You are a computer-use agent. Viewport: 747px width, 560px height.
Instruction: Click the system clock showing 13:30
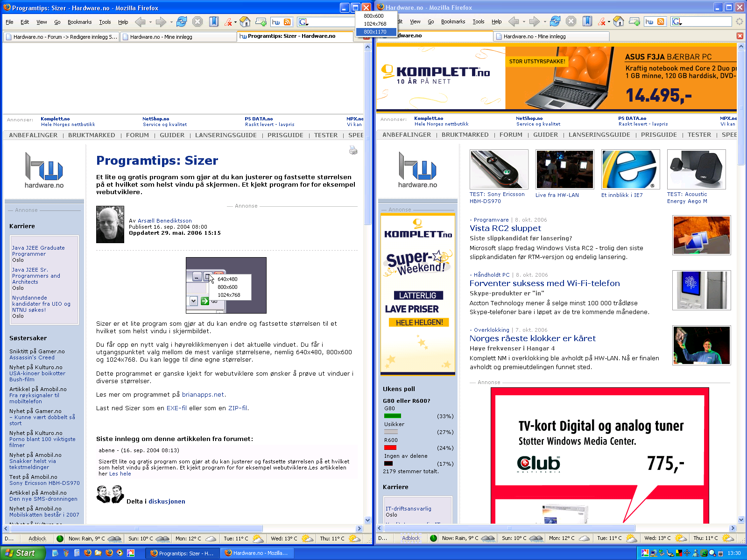pyautogui.click(x=734, y=553)
